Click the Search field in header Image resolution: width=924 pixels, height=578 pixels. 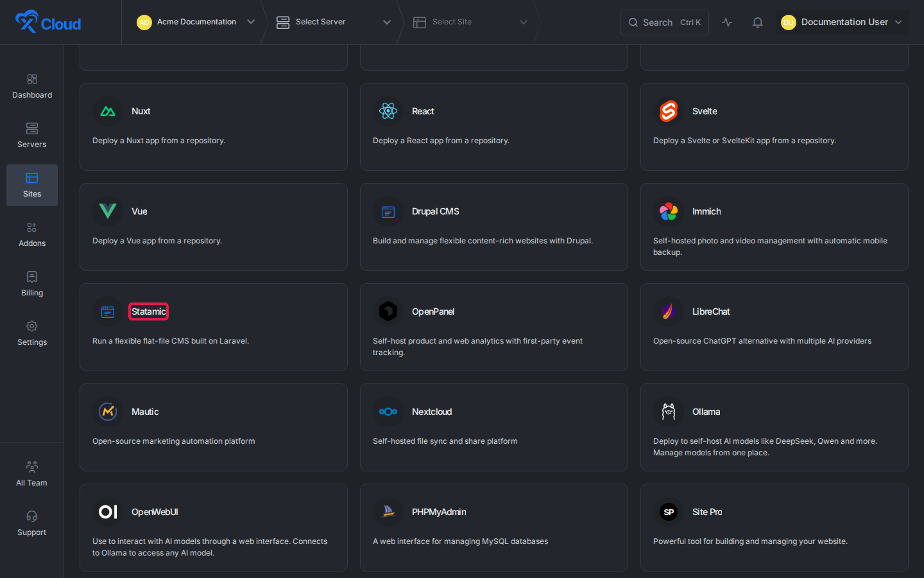664,22
